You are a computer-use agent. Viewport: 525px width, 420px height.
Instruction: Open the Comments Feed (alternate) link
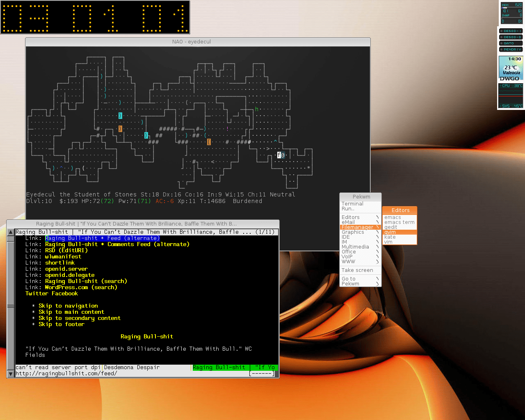pyautogui.click(x=117, y=244)
